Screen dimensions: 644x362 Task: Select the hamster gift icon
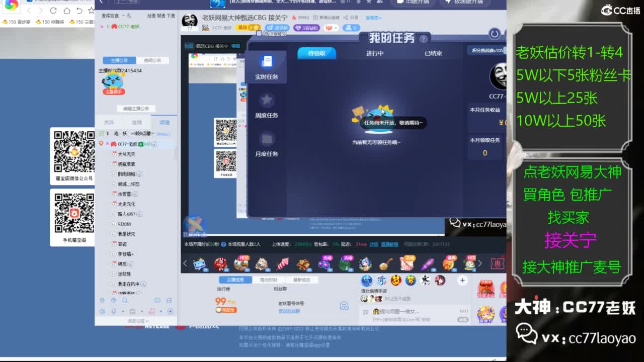[261, 263]
